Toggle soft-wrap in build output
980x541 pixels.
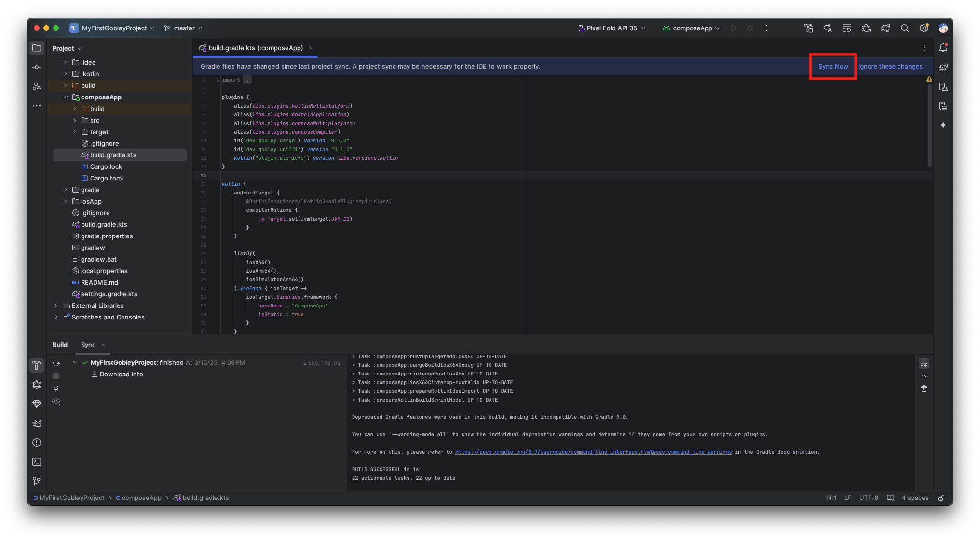pyautogui.click(x=924, y=363)
